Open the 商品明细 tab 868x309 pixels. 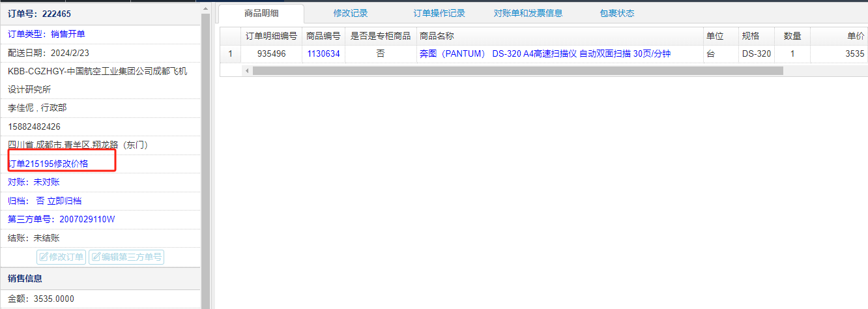pyautogui.click(x=261, y=13)
